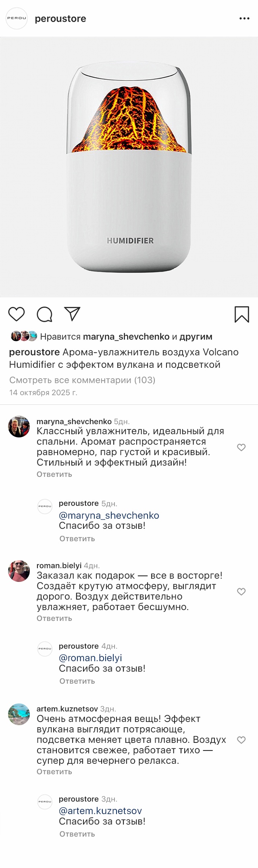Expand all 103 comments

point(82,380)
